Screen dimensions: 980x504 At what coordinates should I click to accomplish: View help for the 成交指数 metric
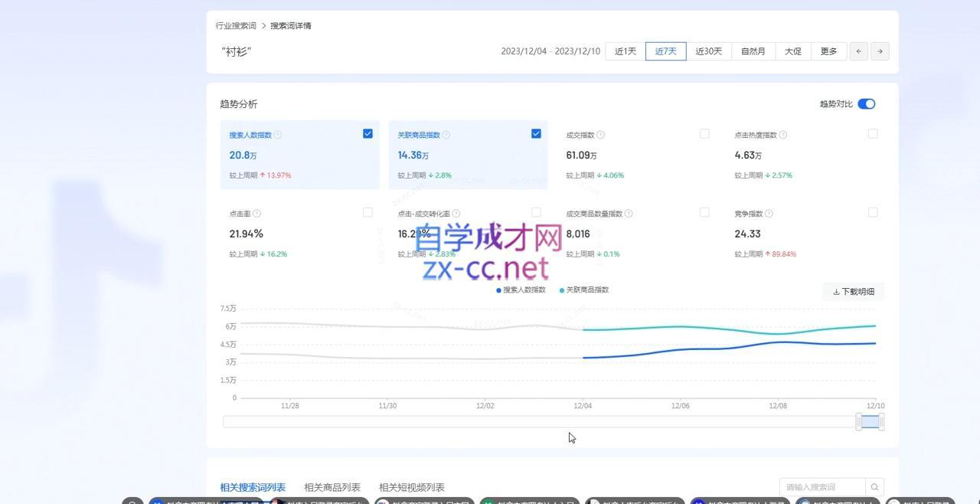601,134
